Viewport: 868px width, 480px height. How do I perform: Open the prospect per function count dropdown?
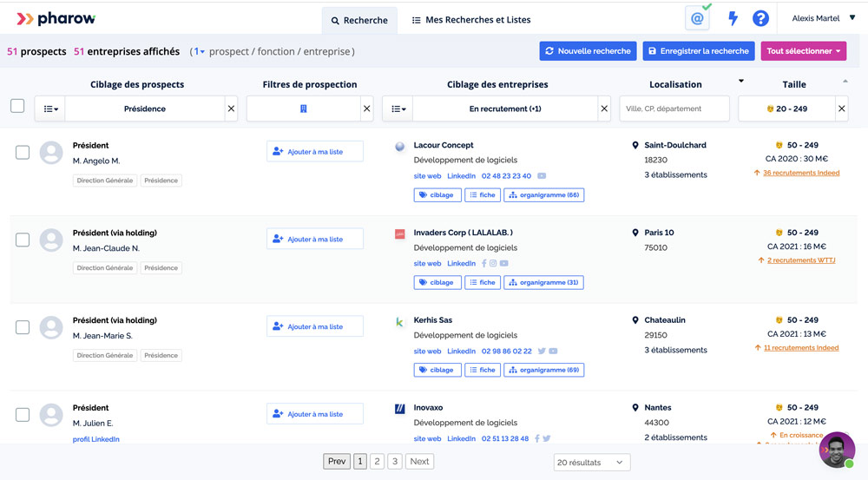click(x=199, y=51)
